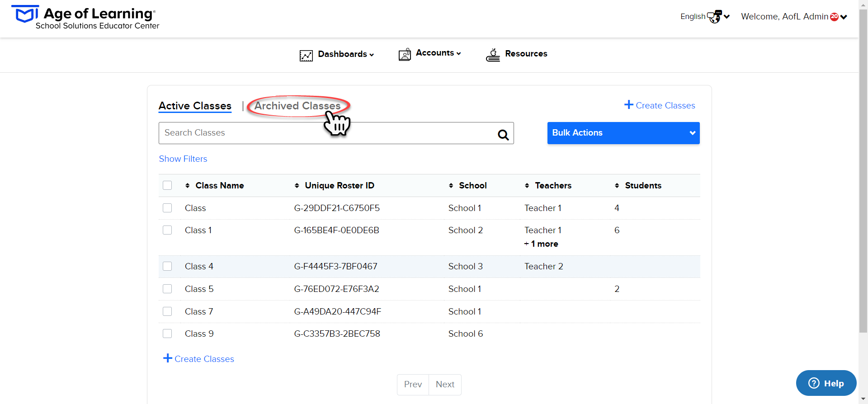Click the language globe icon
868x404 pixels.
click(714, 17)
